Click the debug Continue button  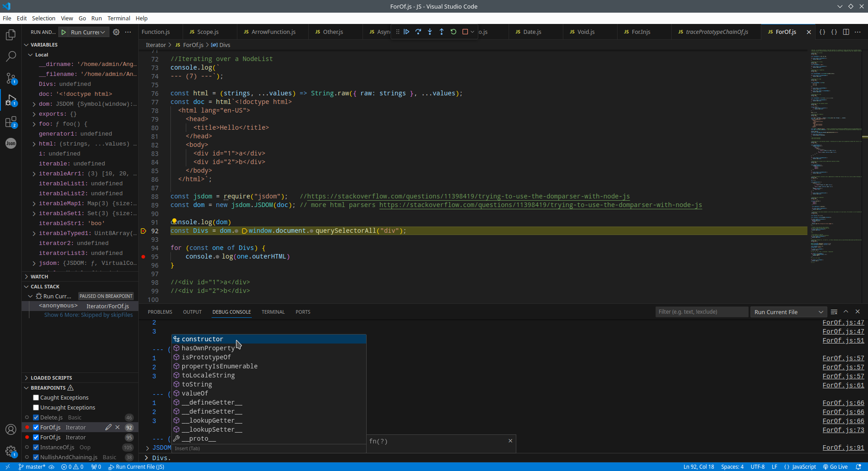point(406,32)
